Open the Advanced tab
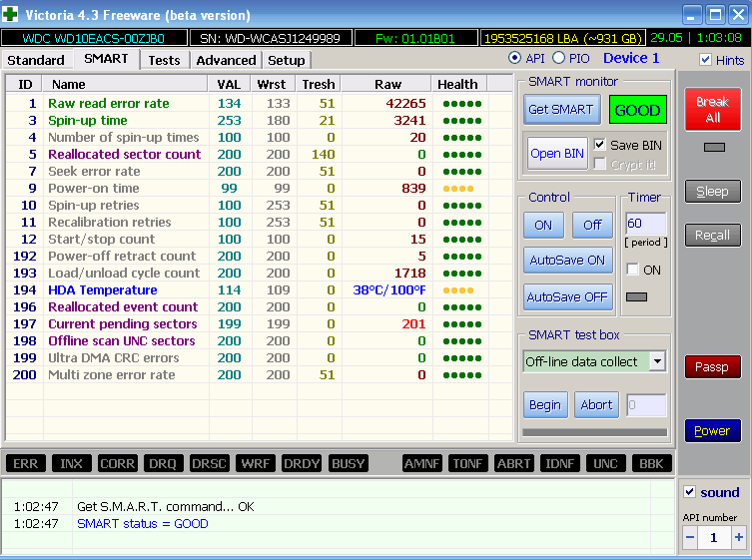752x560 pixels. [x=226, y=60]
